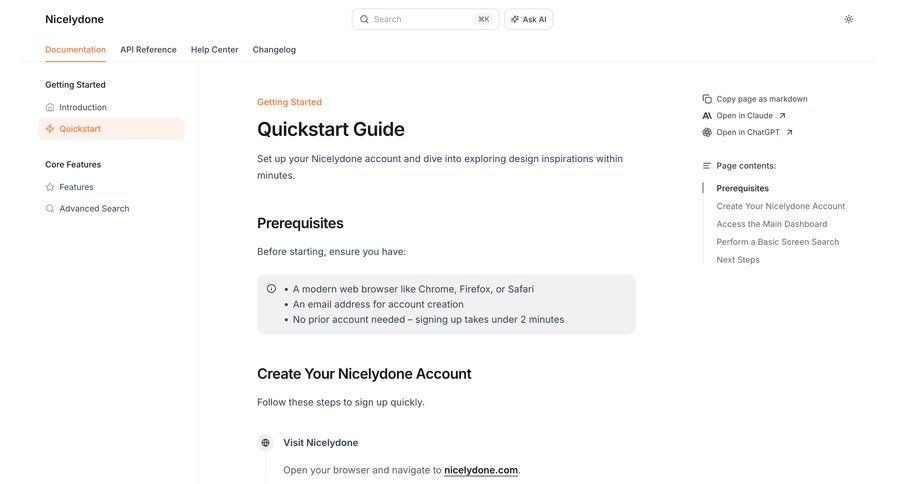Open the Changelog tab
This screenshot has width=900, height=484.
coord(274,49)
